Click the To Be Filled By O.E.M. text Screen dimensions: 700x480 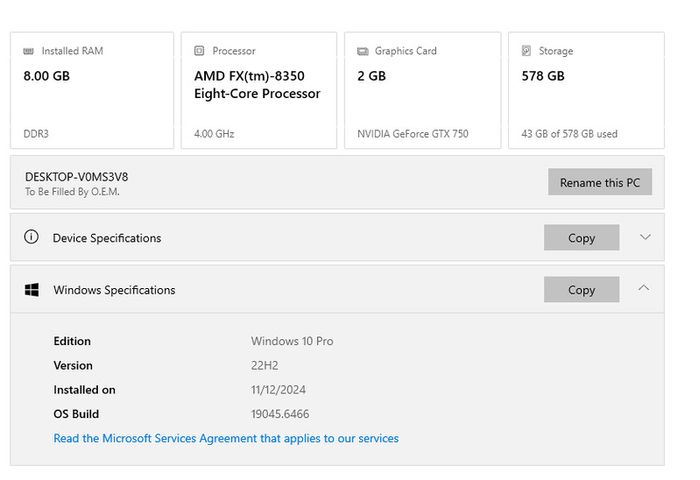click(x=72, y=192)
